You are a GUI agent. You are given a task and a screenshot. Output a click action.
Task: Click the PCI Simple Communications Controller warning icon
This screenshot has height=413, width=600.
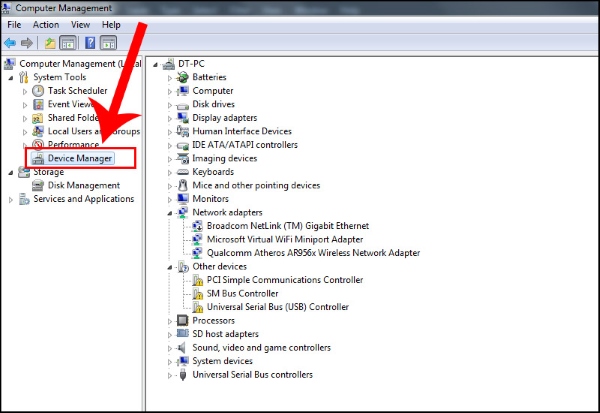[197, 280]
